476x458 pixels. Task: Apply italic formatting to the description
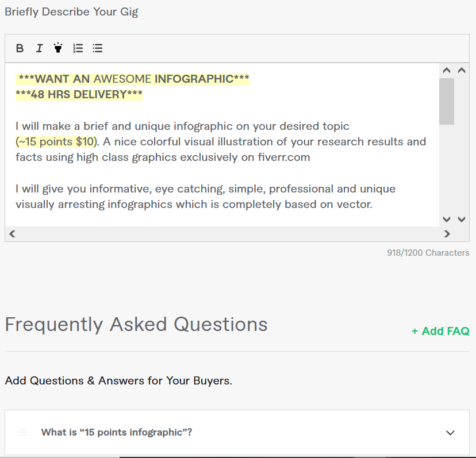pyautogui.click(x=39, y=48)
